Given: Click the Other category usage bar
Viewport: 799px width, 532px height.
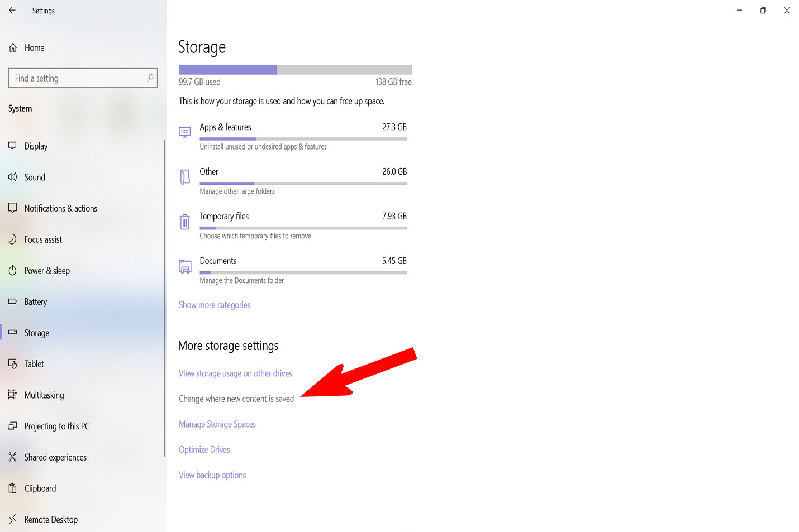Looking at the screenshot, I should click(x=303, y=184).
